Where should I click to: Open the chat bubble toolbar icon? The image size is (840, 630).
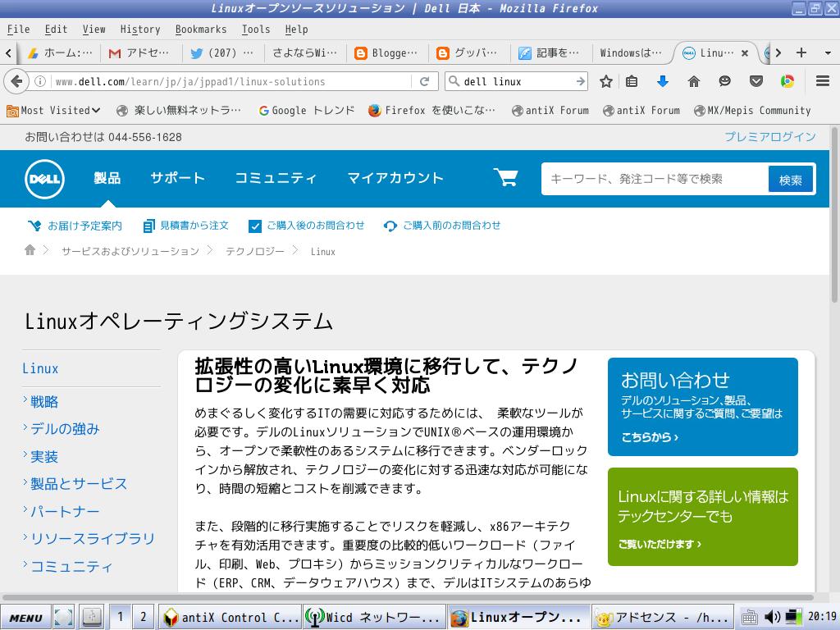[725, 81]
